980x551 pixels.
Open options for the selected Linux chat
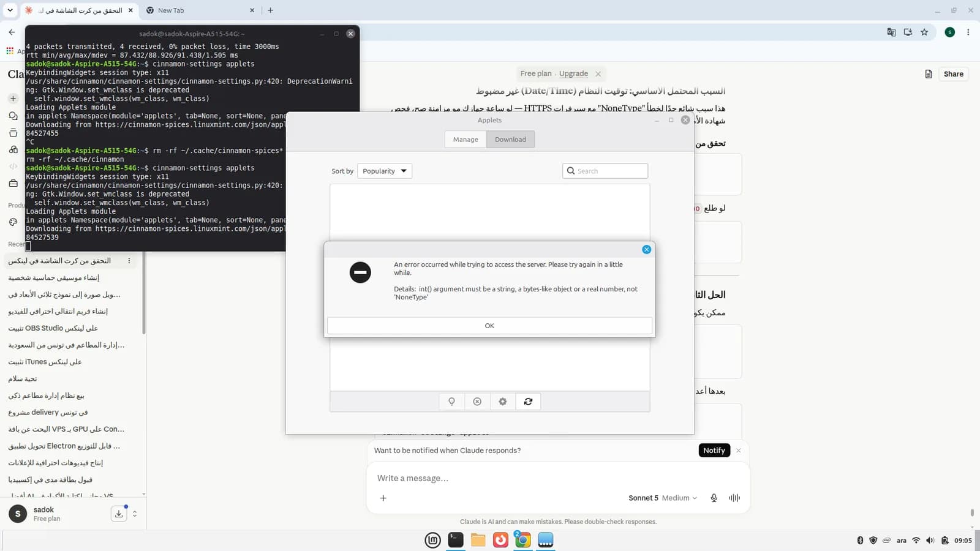coord(129,261)
